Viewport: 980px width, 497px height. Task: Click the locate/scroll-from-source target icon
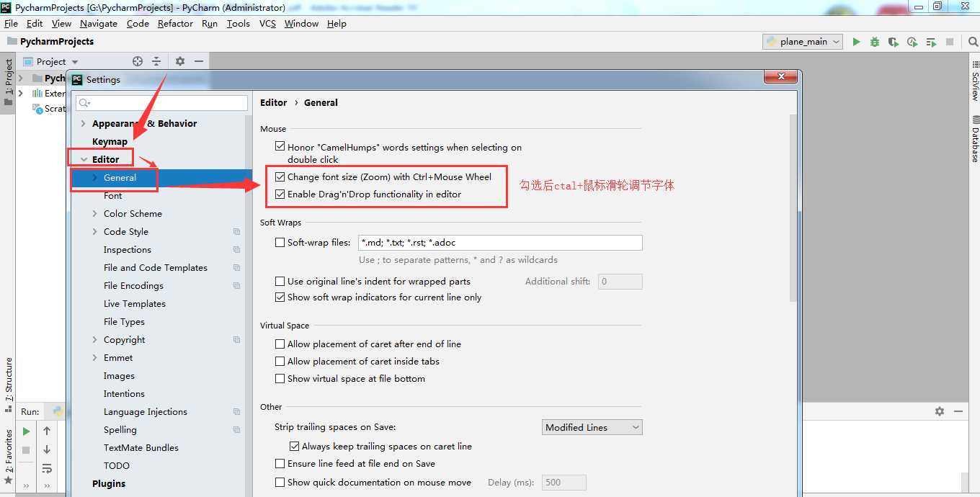[x=138, y=61]
